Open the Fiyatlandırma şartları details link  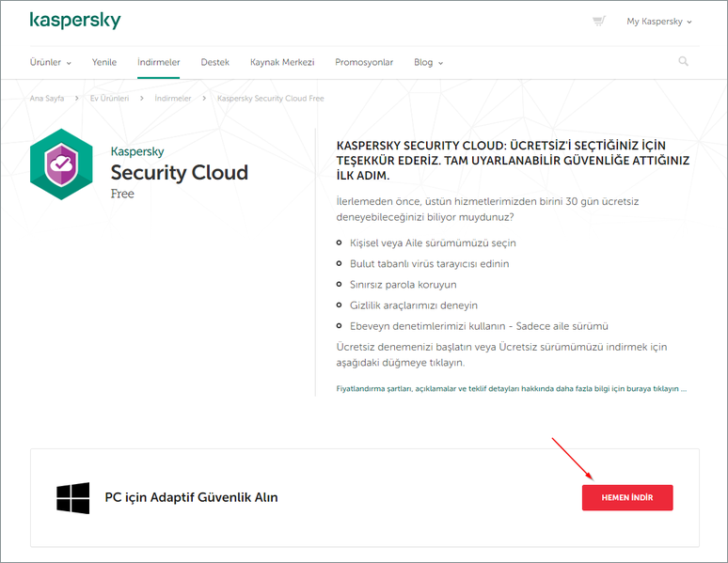click(512, 387)
